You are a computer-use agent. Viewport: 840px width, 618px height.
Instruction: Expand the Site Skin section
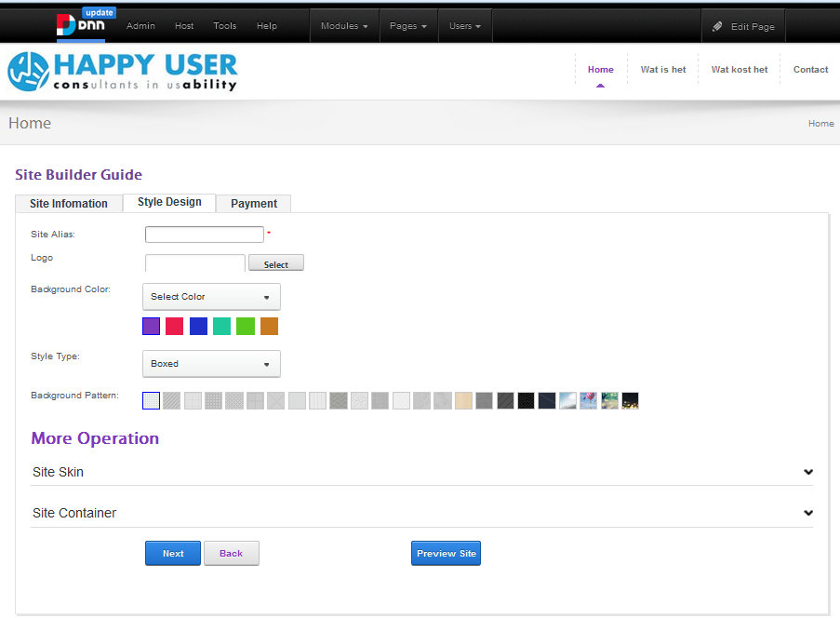[x=421, y=472]
